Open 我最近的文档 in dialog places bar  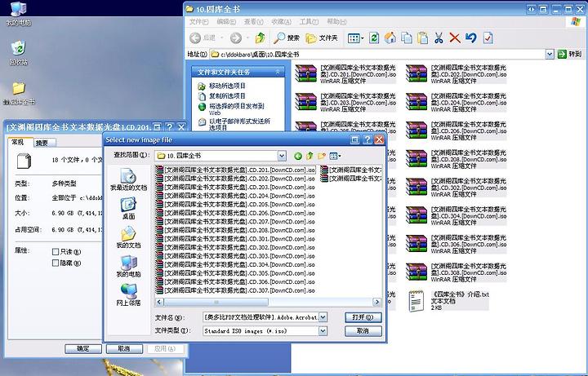pyautogui.click(x=128, y=179)
